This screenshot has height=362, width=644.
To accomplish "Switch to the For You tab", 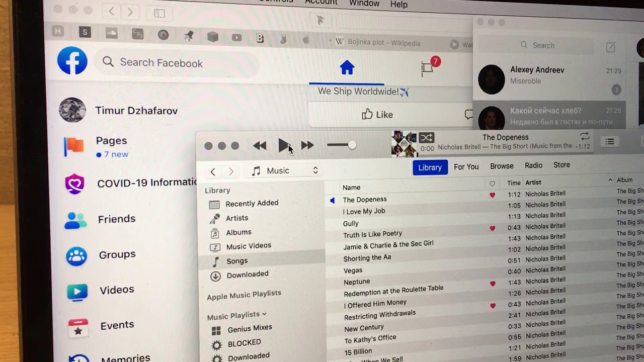I will [466, 166].
